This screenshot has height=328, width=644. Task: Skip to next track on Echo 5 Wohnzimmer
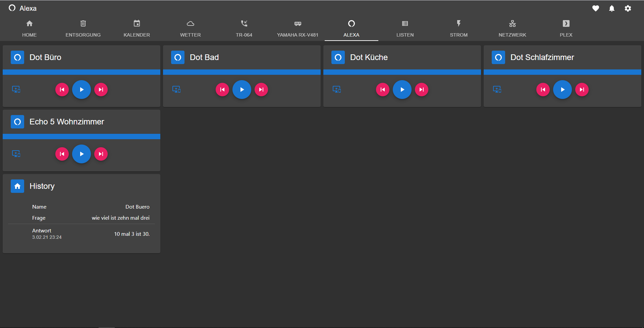tap(101, 154)
